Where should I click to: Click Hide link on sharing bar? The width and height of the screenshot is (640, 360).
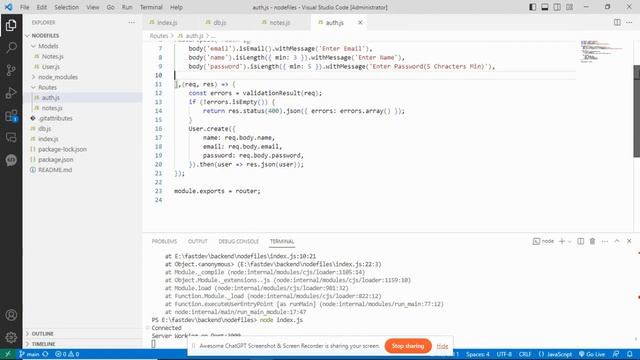tap(442, 346)
